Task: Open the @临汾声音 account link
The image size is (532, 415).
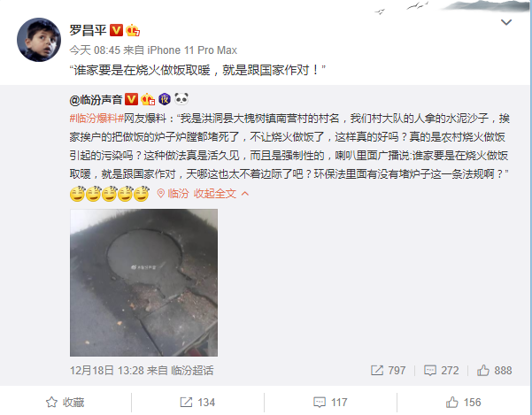Action: pyautogui.click(x=96, y=100)
